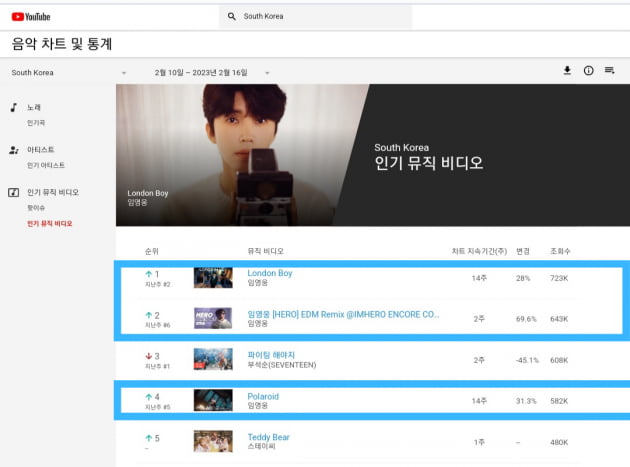Open the London Boy video thumbnail
The height and width of the screenshot is (467, 630).
tap(213, 278)
